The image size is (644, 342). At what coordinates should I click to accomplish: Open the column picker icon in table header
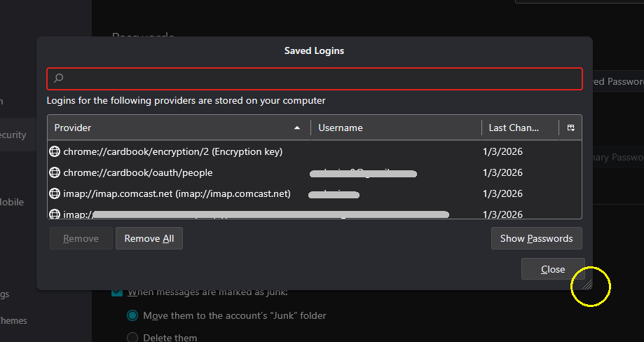coord(571,128)
